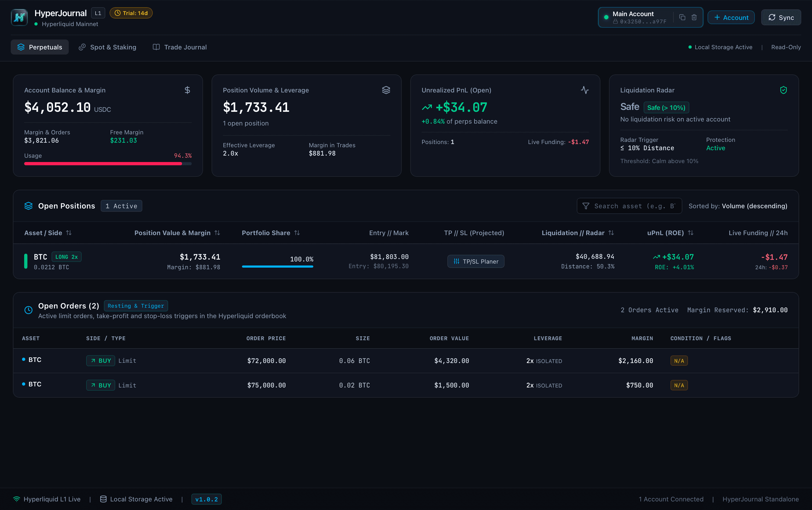Click the order value $1,500.00
Screen dimensions: 812x510
point(451,385)
